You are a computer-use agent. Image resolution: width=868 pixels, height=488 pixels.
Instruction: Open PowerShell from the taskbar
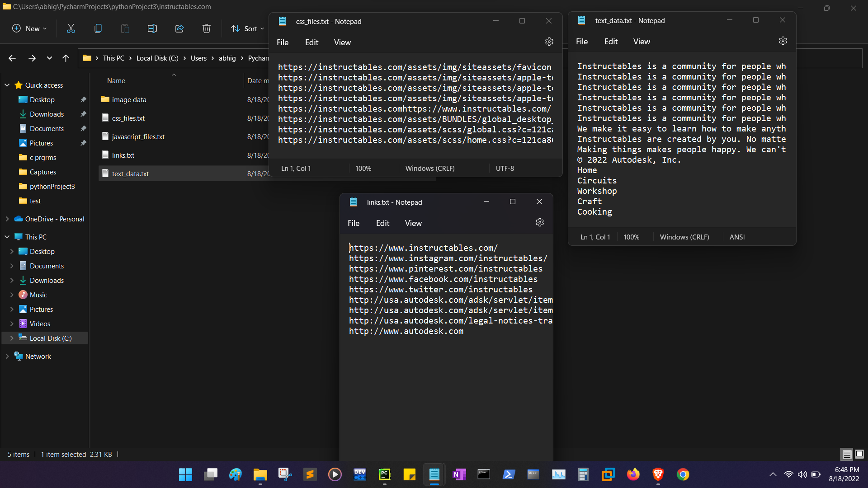point(509,474)
